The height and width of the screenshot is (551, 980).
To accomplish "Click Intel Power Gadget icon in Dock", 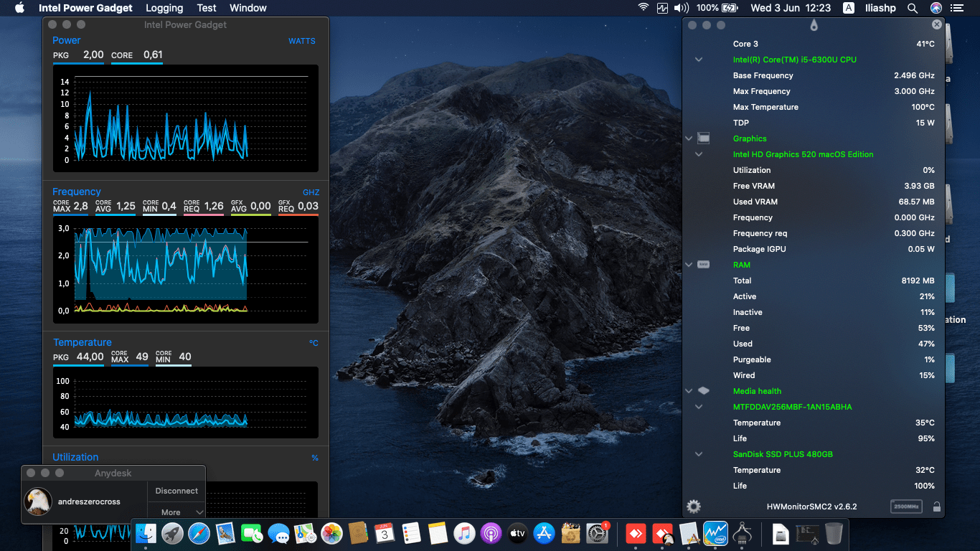I will coord(715,533).
